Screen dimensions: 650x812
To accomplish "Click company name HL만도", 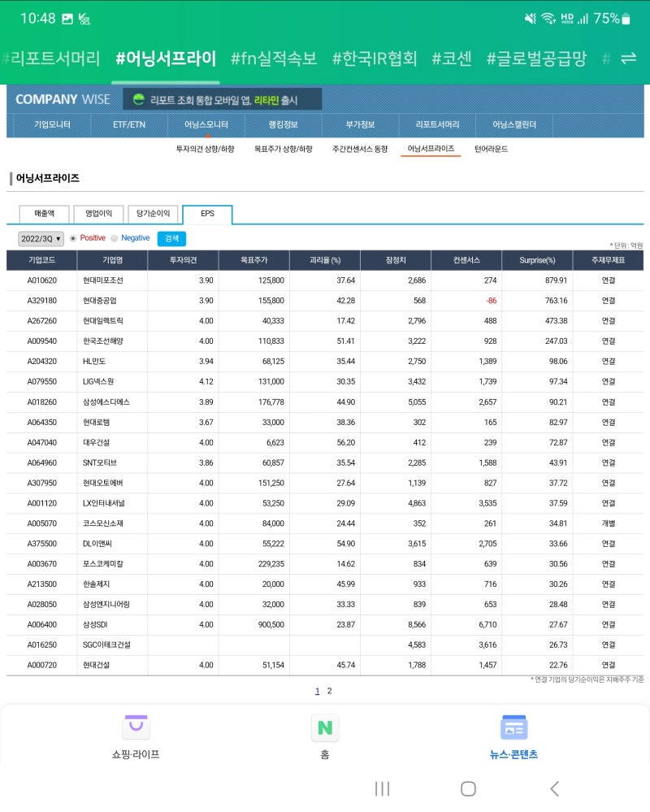I will tap(94, 362).
